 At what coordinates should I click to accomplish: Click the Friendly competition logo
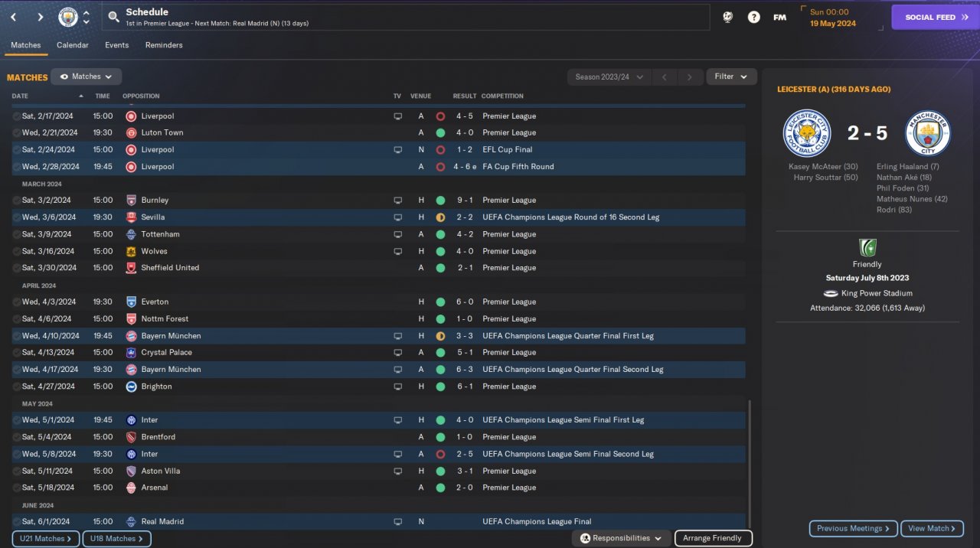click(867, 248)
